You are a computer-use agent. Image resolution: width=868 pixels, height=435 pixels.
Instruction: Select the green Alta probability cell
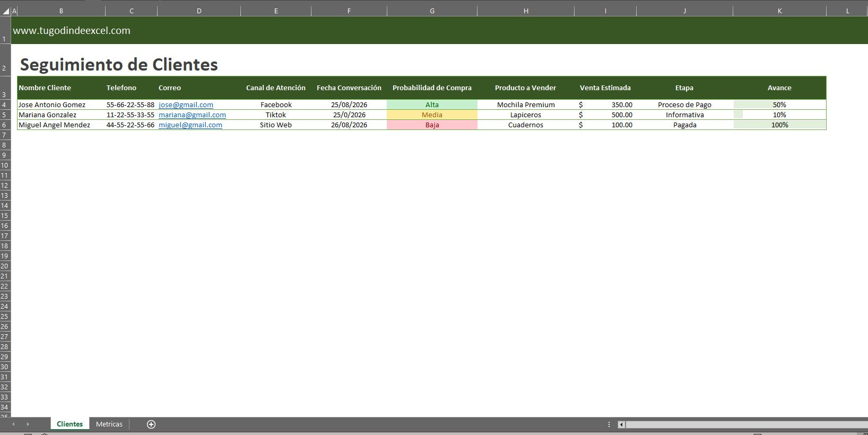pyautogui.click(x=432, y=105)
